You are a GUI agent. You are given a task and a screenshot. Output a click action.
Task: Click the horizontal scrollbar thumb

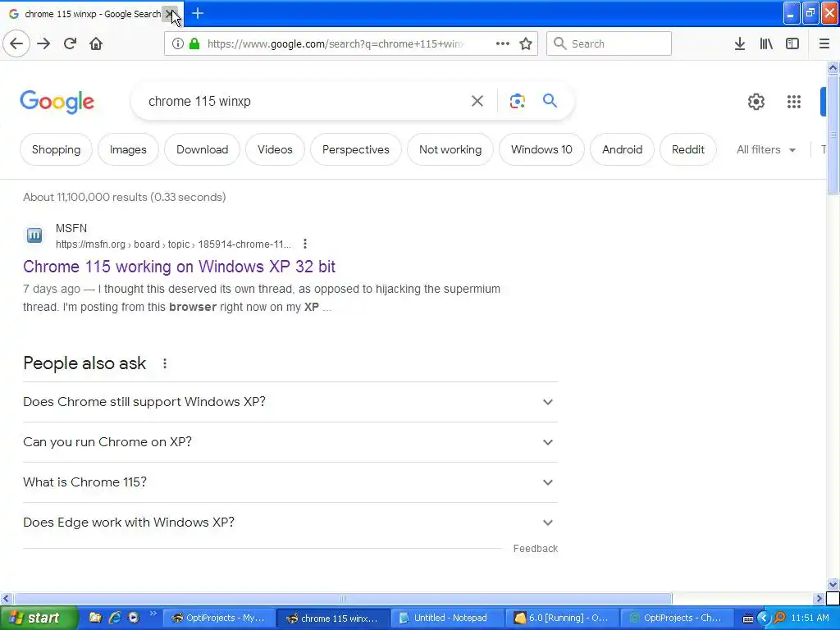pos(343,598)
